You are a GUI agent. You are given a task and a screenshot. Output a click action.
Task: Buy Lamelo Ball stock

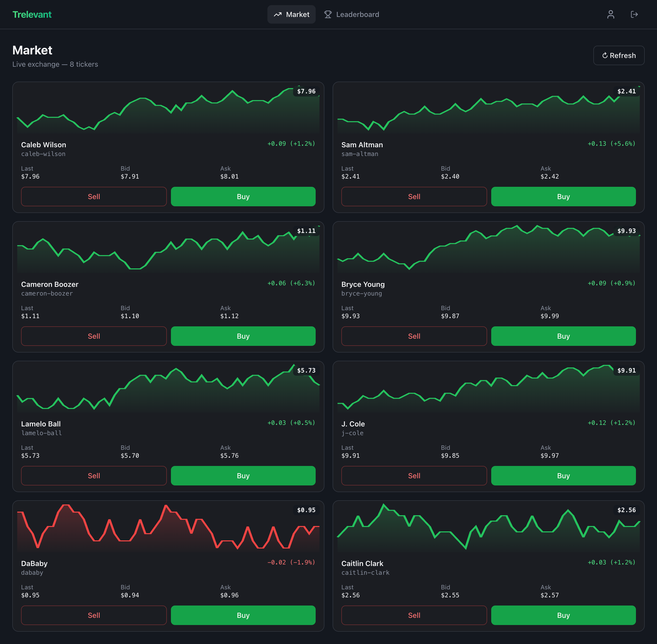click(x=243, y=475)
